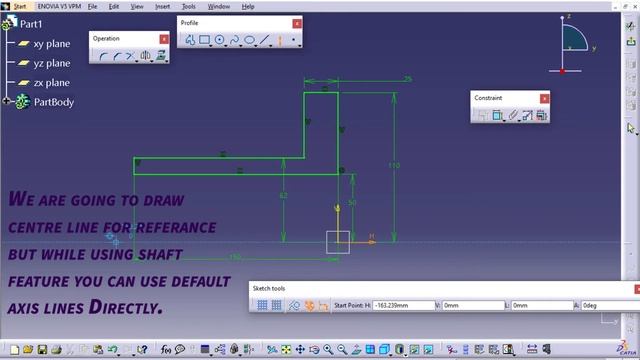Open the File menu
This screenshot has height=360, width=640.
pyautogui.click(x=93, y=7)
